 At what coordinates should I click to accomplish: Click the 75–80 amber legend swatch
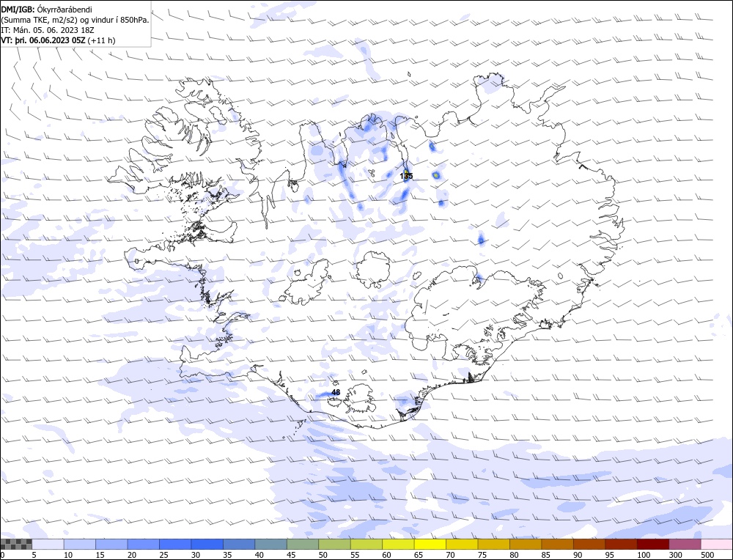tap(493, 544)
